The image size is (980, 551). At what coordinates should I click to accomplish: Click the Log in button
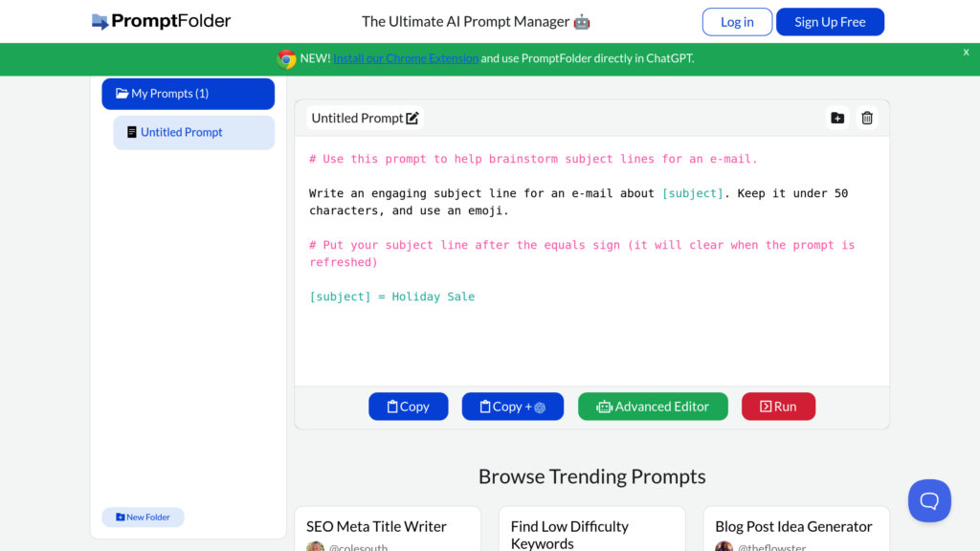(737, 22)
